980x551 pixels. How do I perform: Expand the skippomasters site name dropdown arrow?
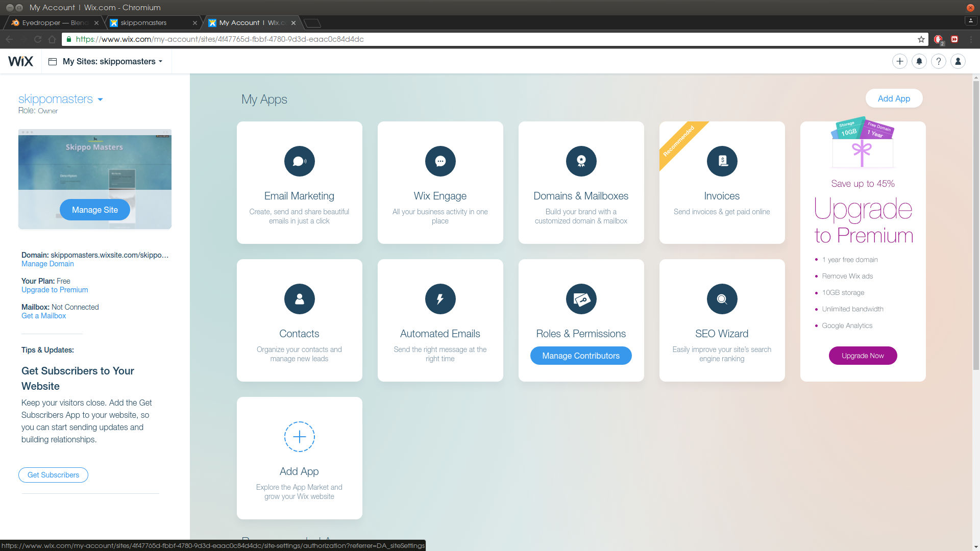pyautogui.click(x=100, y=99)
